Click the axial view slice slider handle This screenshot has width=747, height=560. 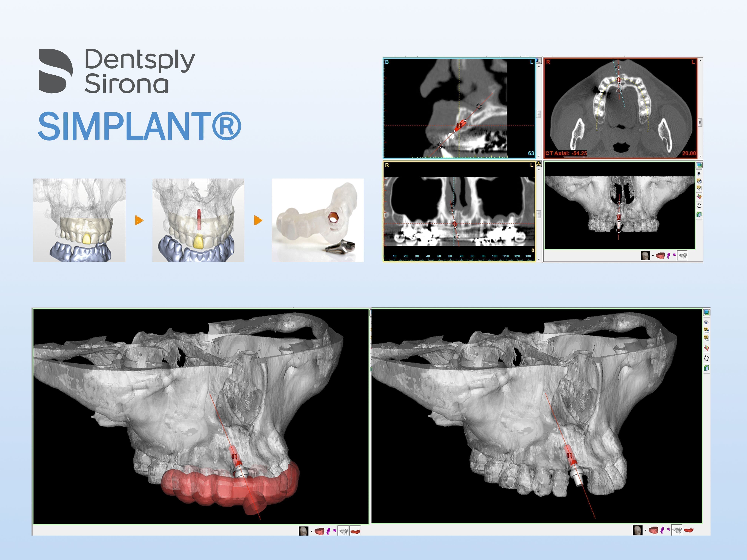click(700, 122)
